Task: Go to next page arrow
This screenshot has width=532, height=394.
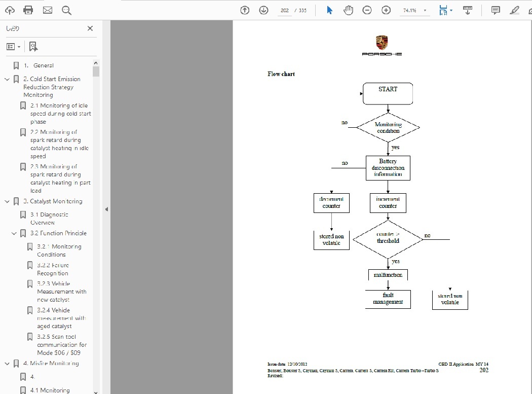Action: coord(263,10)
